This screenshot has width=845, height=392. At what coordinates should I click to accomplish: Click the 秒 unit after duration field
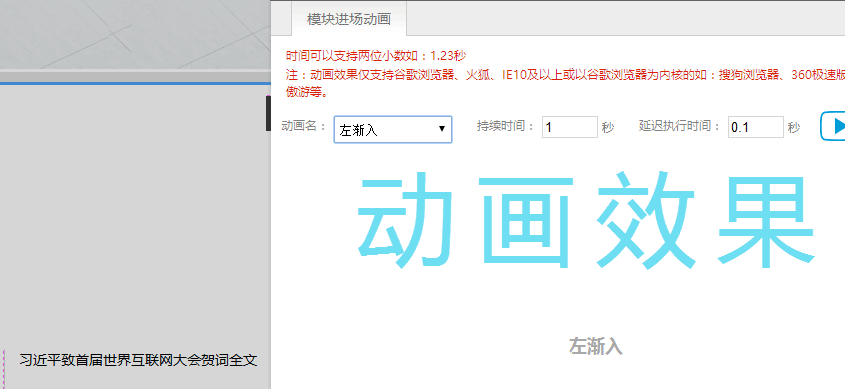(608, 128)
